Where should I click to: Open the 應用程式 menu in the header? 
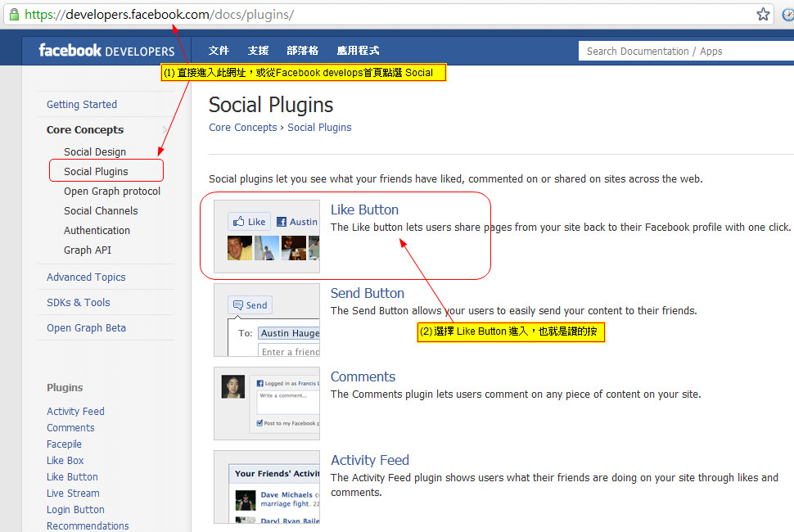358,51
